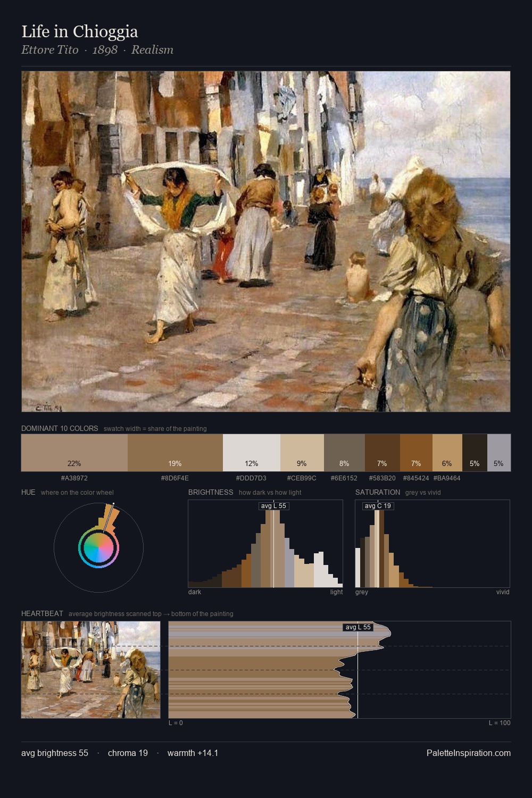Choose the 8% grey-brown swatch #6E6152
Viewport: 532px width, 798px height.
coord(344,453)
